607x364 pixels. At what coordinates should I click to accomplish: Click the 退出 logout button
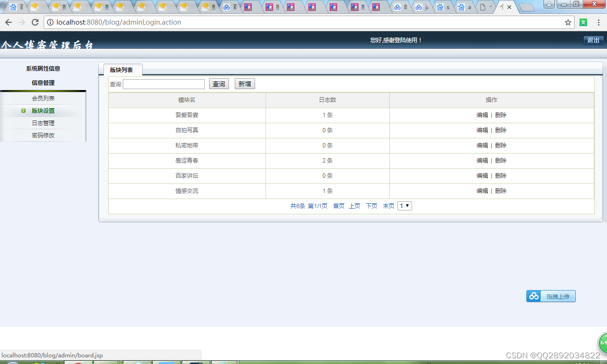(593, 40)
